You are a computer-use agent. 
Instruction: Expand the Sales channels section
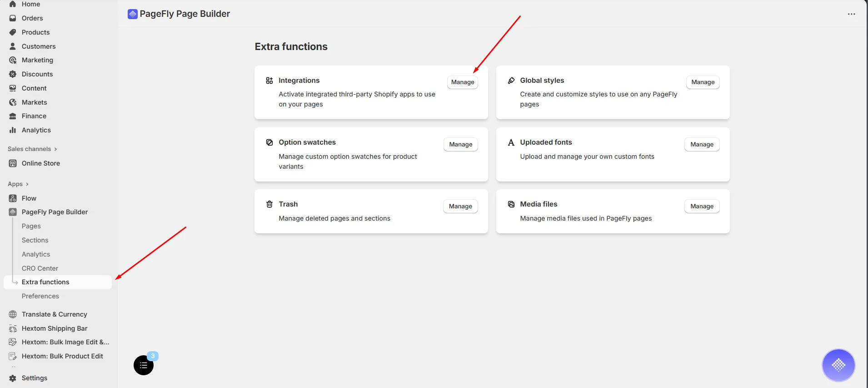coord(32,149)
